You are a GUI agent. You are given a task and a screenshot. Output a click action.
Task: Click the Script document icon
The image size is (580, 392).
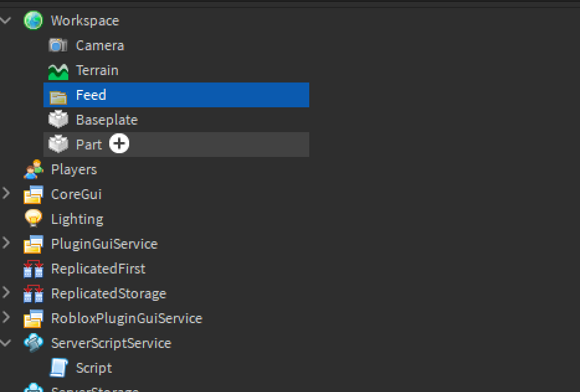tap(58, 368)
